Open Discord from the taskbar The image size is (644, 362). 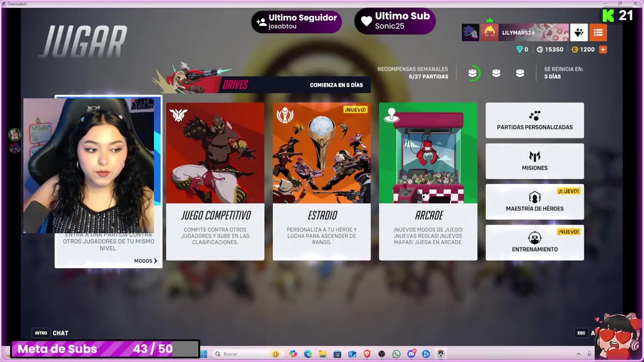coord(411,354)
